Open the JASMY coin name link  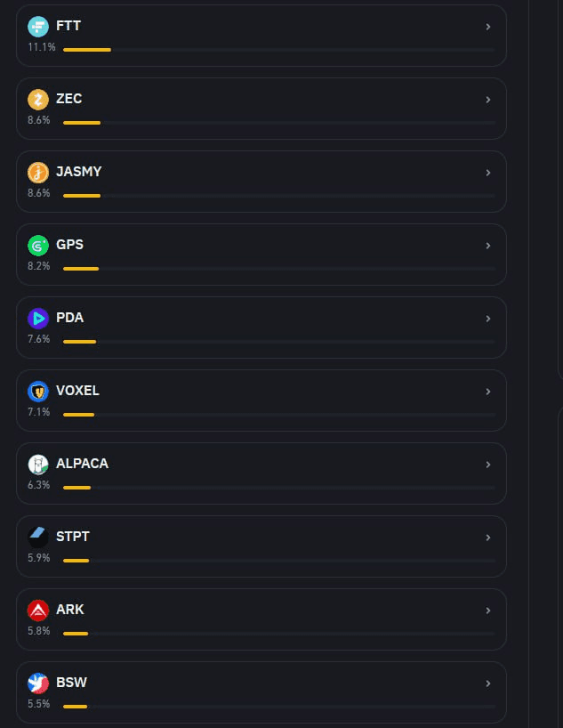(78, 172)
